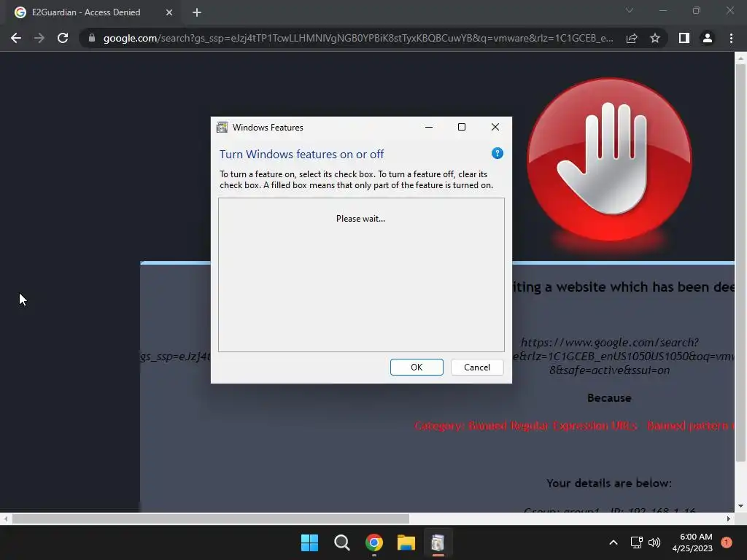This screenshot has width=747, height=560.
Task: Click the lock icon in address bar
Action: (x=92, y=38)
